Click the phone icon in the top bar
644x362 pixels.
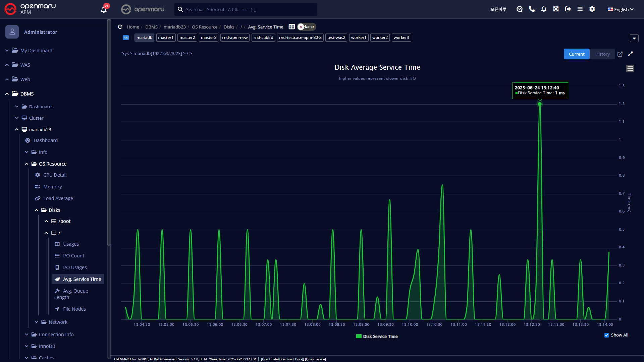point(532,9)
